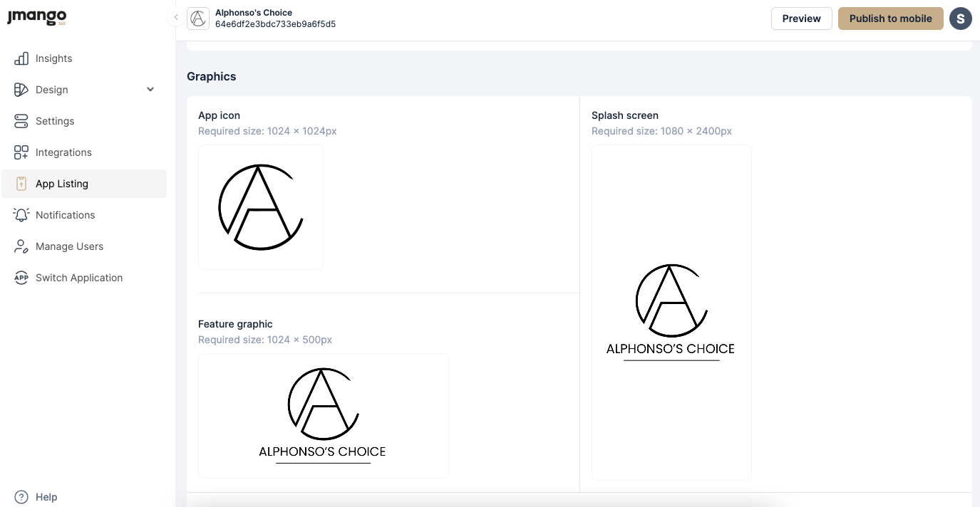Image resolution: width=980 pixels, height=507 pixels.
Task: Click the Manage Users person icon
Action: click(x=21, y=246)
